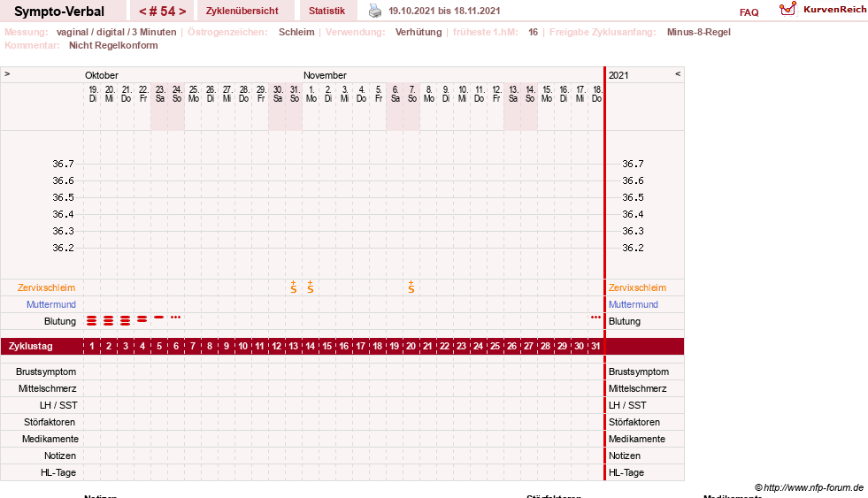The height and width of the screenshot is (498, 868).
Task: Click the Verhütung usage value
Action: 419,32
